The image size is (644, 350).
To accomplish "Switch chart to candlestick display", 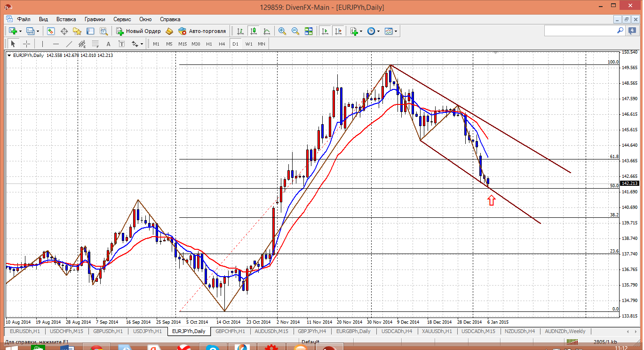I will coord(254,31).
